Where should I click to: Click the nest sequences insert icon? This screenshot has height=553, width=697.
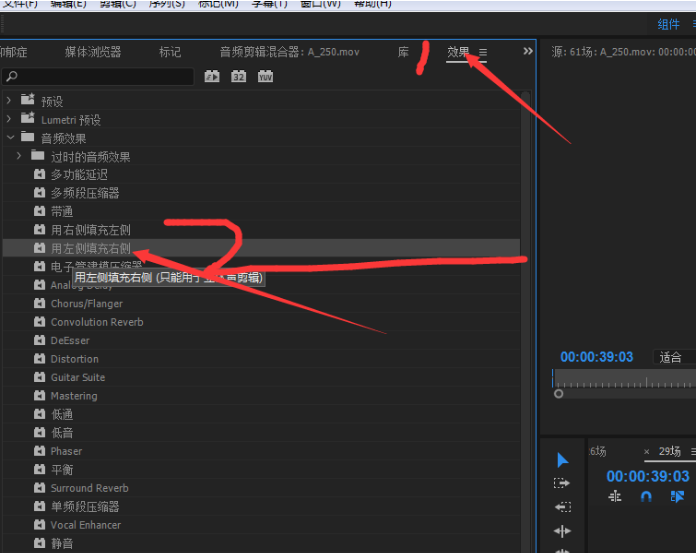click(615, 497)
